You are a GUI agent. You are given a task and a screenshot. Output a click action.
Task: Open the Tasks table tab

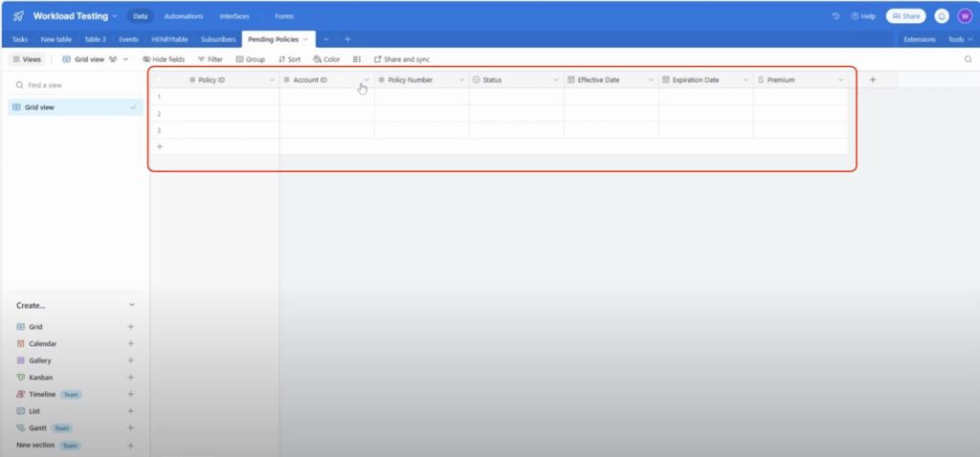(x=19, y=39)
